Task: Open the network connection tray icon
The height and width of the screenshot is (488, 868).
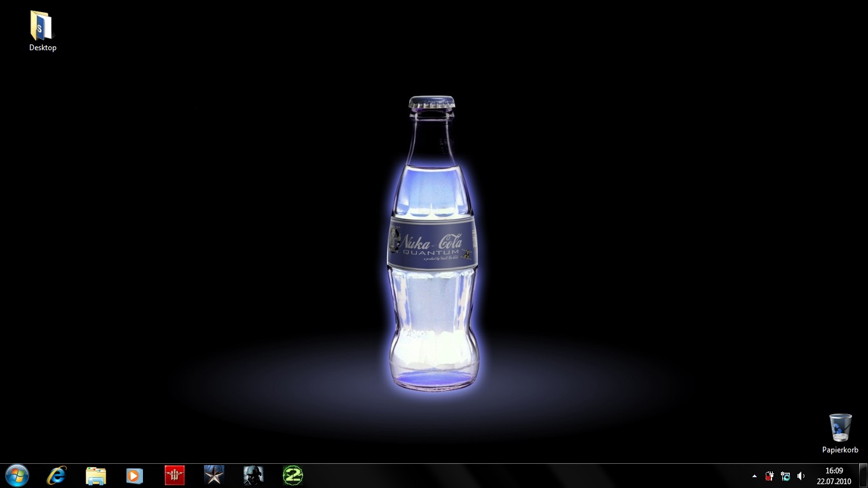Action: coord(785,476)
